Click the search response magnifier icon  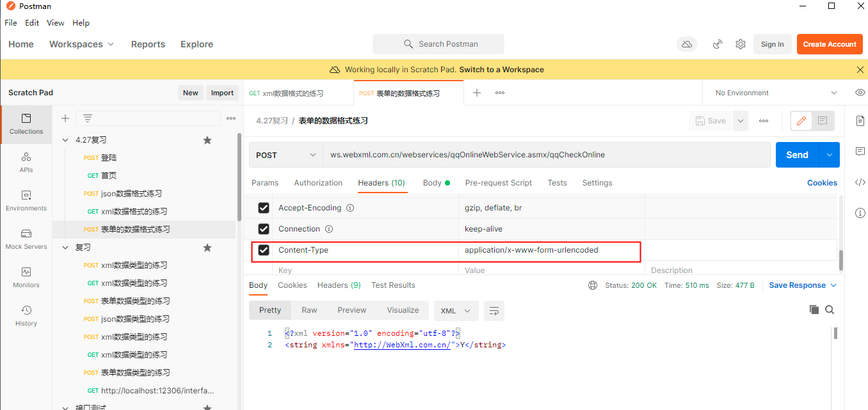pyautogui.click(x=830, y=310)
